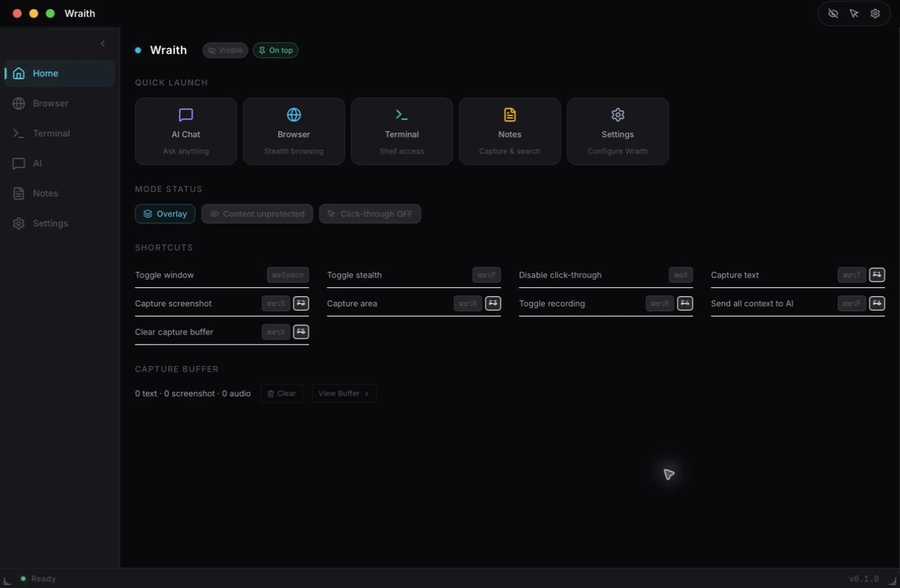Click the function key badge for Capture text
This screenshot has height=588, width=900.
(x=876, y=275)
